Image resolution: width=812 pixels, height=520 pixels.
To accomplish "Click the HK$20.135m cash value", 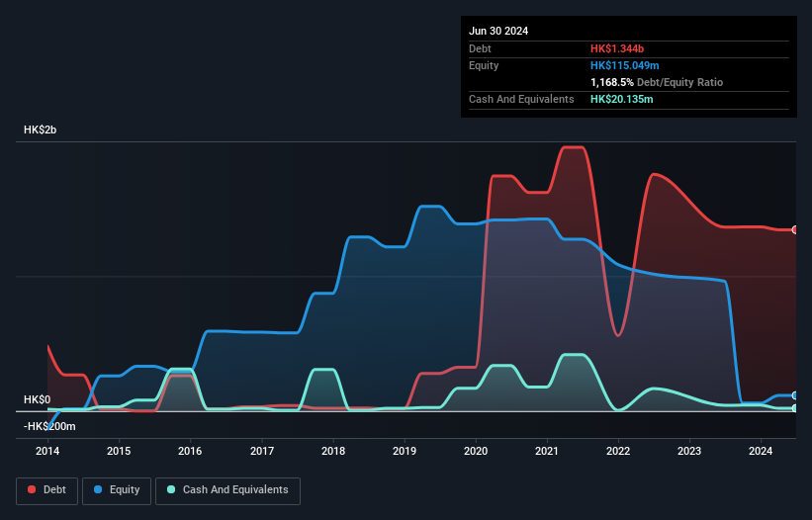I will [x=621, y=99].
